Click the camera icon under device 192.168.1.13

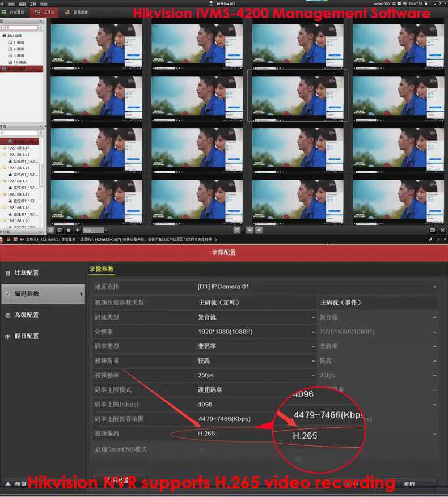point(10,175)
